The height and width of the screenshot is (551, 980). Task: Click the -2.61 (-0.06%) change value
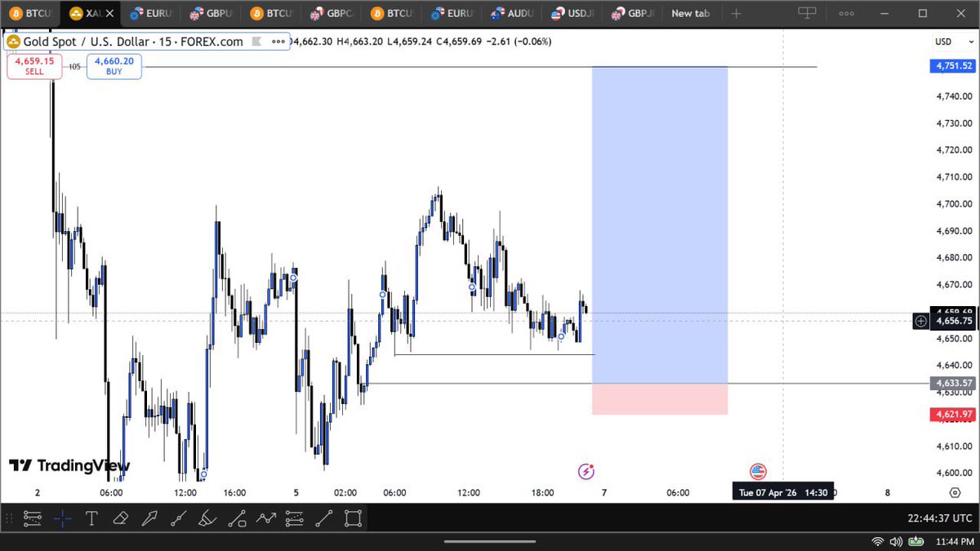(518, 42)
